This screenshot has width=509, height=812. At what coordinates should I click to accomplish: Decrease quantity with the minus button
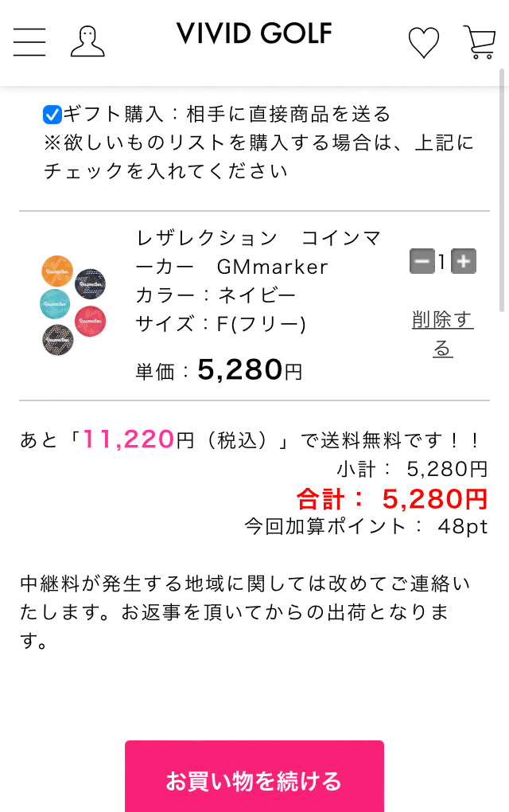click(x=422, y=261)
